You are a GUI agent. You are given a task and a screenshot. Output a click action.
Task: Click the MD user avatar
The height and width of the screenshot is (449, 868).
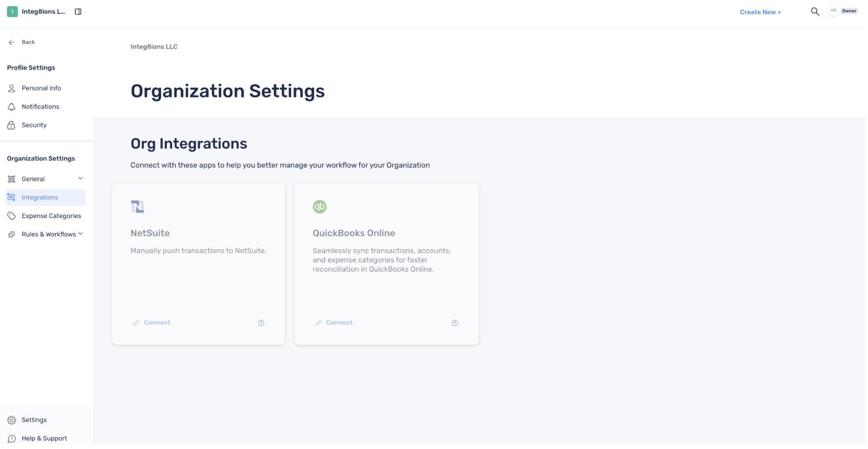(833, 11)
